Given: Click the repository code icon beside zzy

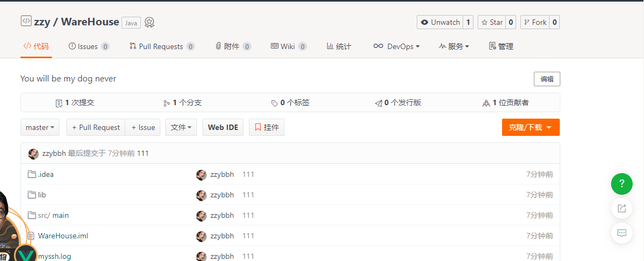Looking at the screenshot, I should coord(26,21).
